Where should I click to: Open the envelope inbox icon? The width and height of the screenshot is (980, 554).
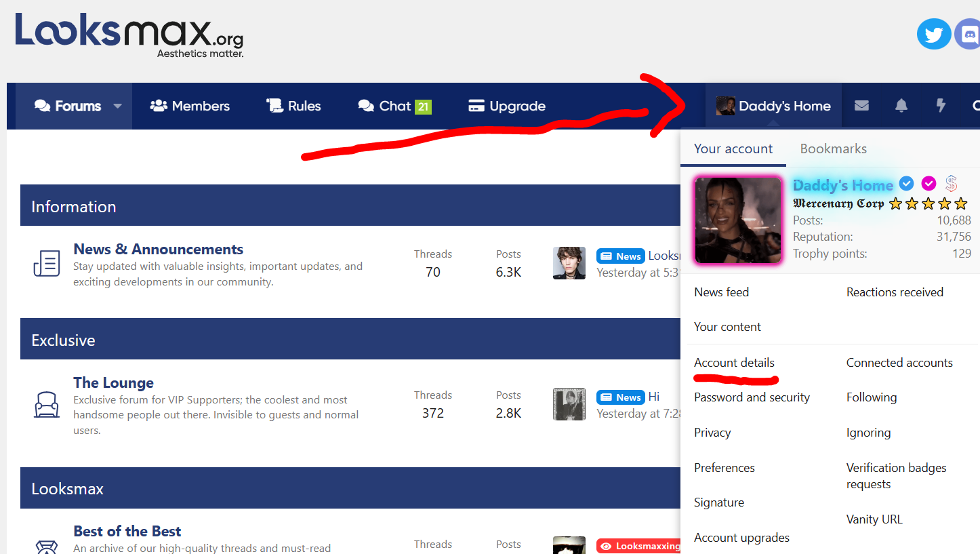(861, 106)
